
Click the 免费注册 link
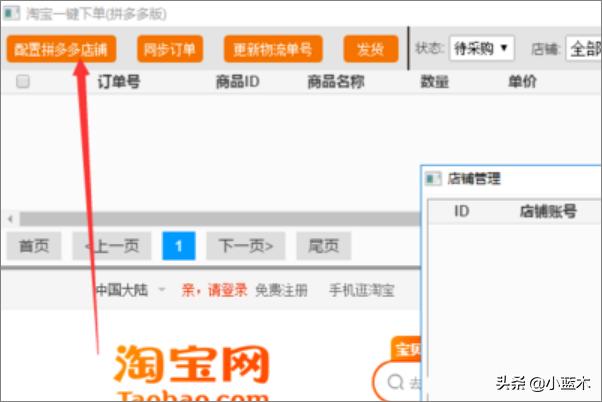tap(281, 290)
